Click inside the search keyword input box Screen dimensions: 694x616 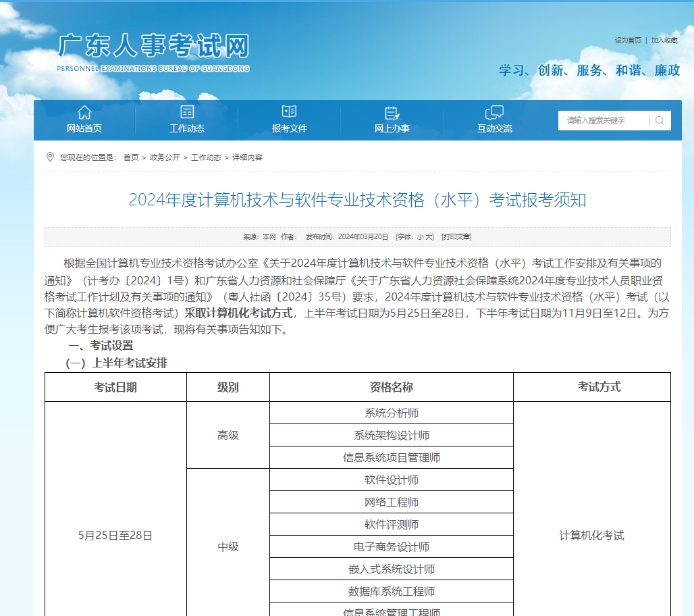601,120
